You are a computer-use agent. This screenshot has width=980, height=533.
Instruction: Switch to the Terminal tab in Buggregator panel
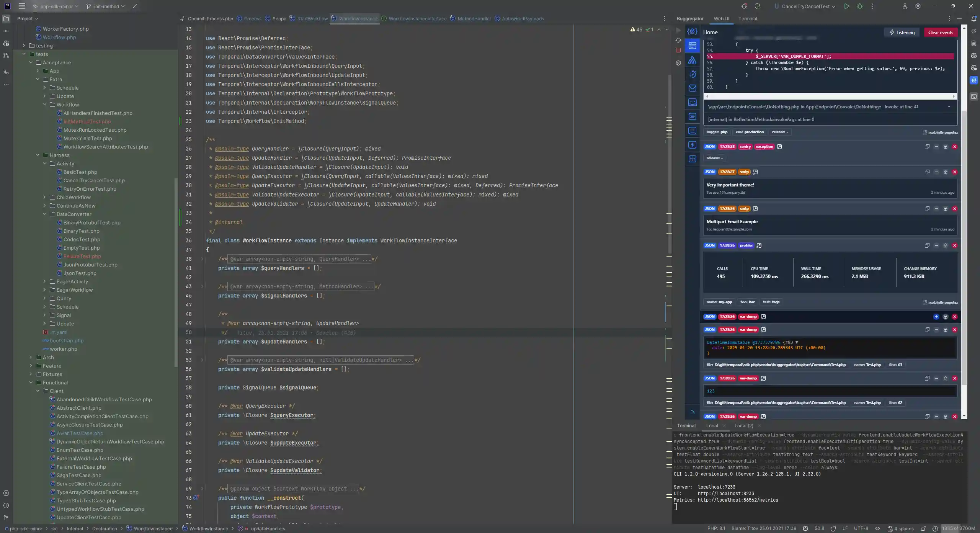(x=748, y=18)
